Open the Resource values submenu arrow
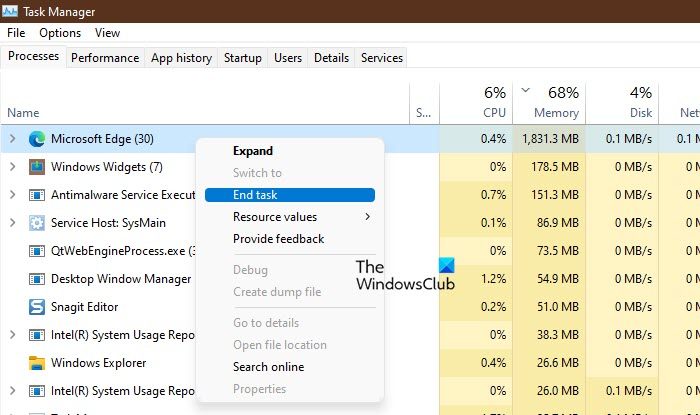The width and height of the screenshot is (700, 415). (x=367, y=217)
